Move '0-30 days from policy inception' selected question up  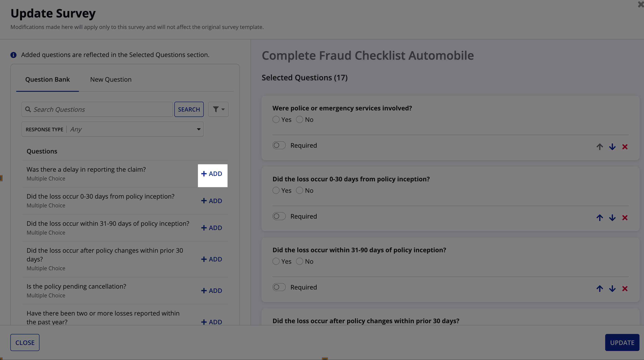click(600, 218)
